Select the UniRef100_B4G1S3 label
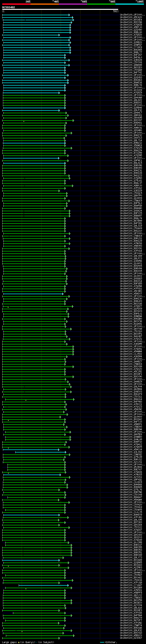 coord(131,176)
